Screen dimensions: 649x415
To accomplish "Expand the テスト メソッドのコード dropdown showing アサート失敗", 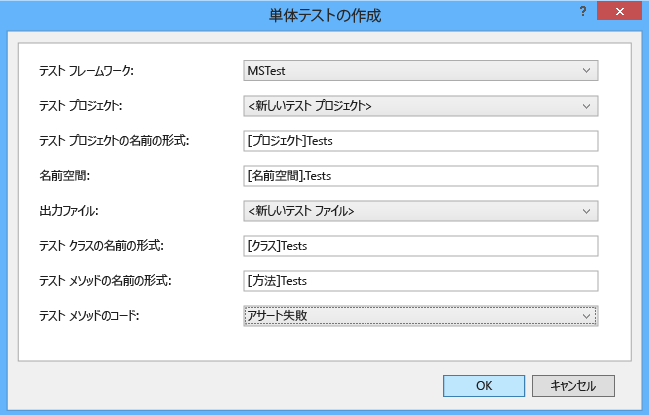I will 421,316.
